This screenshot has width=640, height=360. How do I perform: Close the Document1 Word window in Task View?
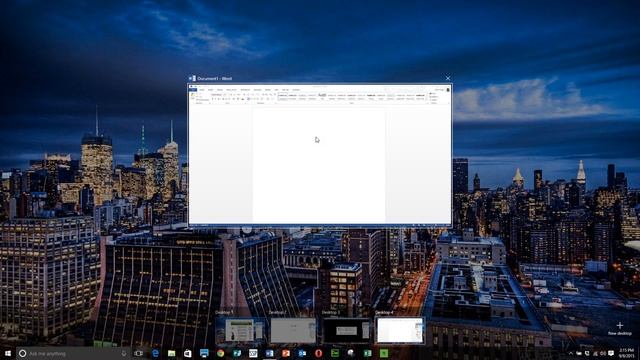click(x=448, y=78)
